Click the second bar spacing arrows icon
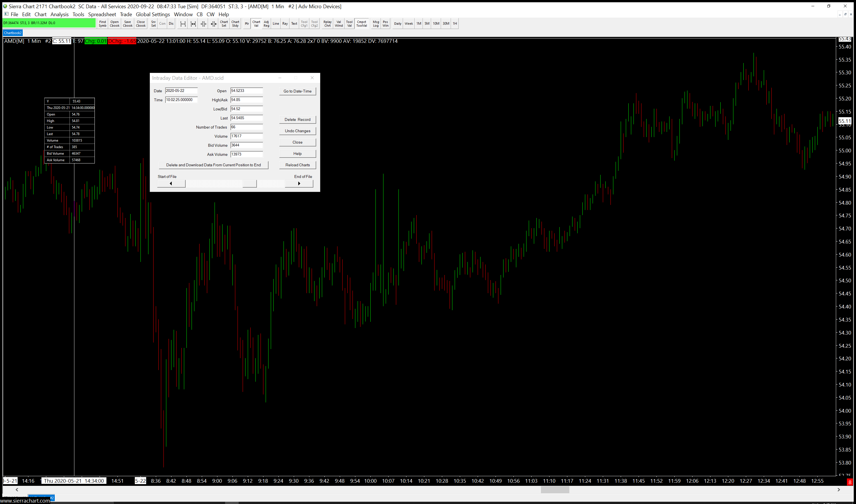The width and height of the screenshot is (856, 504). pyautogui.click(x=193, y=24)
